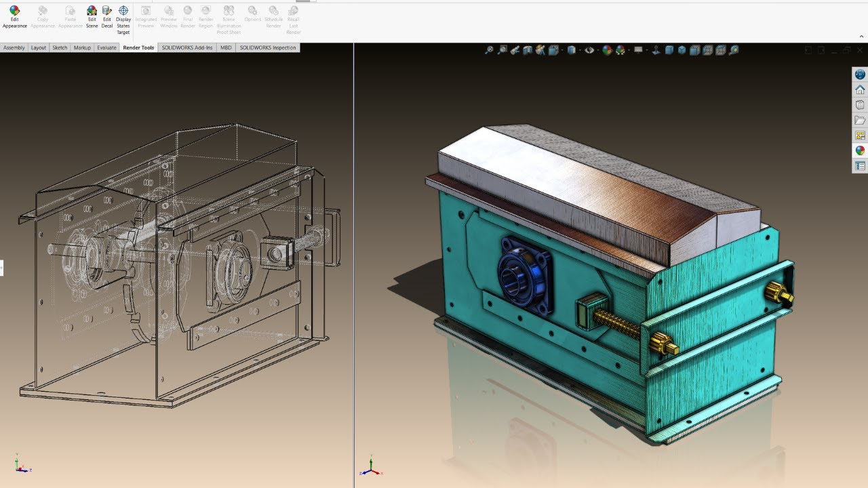Viewport: 868px width, 488px height.
Task: Enable Hidden Lines Removed display
Action: tap(694, 50)
